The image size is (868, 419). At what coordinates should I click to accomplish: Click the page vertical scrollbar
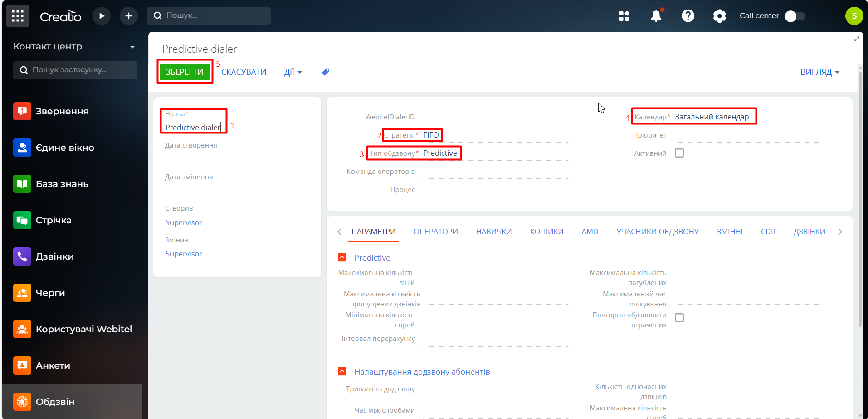860,200
